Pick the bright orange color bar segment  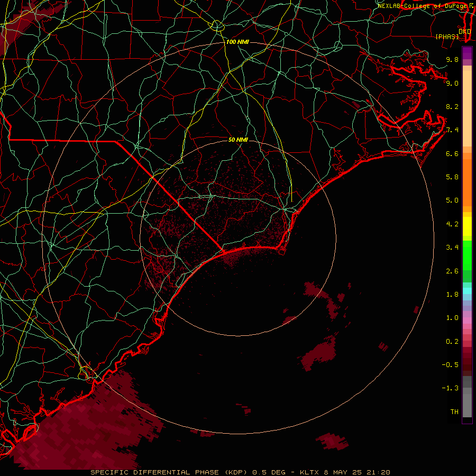coord(467,182)
